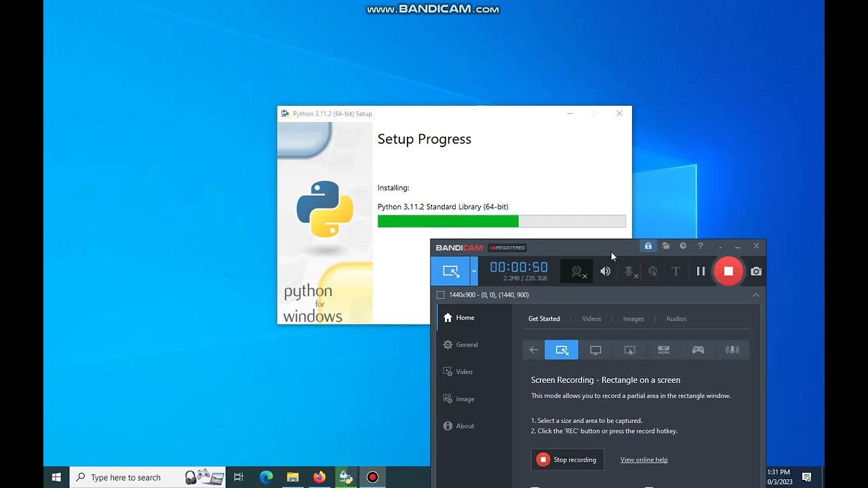This screenshot has height=488, width=868.
Task: Click Bandicam rectangle recording mode button
Action: 450,271
